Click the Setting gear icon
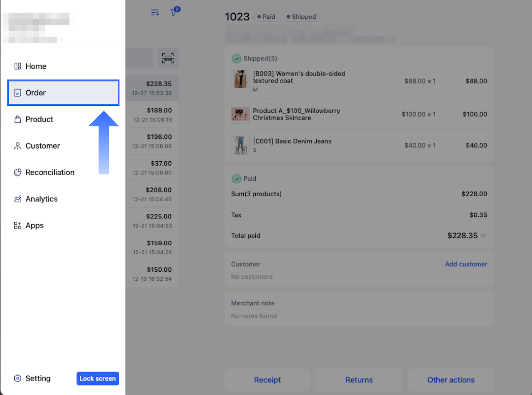The height and width of the screenshot is (395, 532). (x=18, y=378)
